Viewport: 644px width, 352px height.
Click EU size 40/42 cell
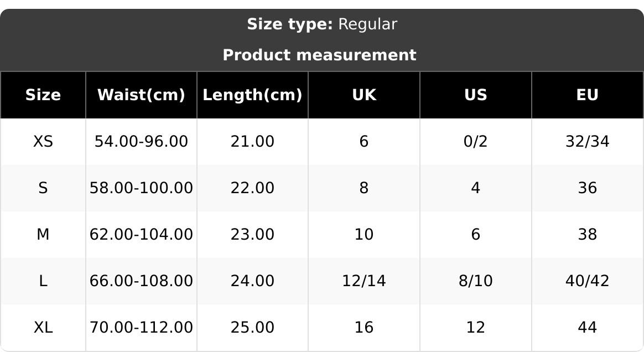tap(587, 281)
